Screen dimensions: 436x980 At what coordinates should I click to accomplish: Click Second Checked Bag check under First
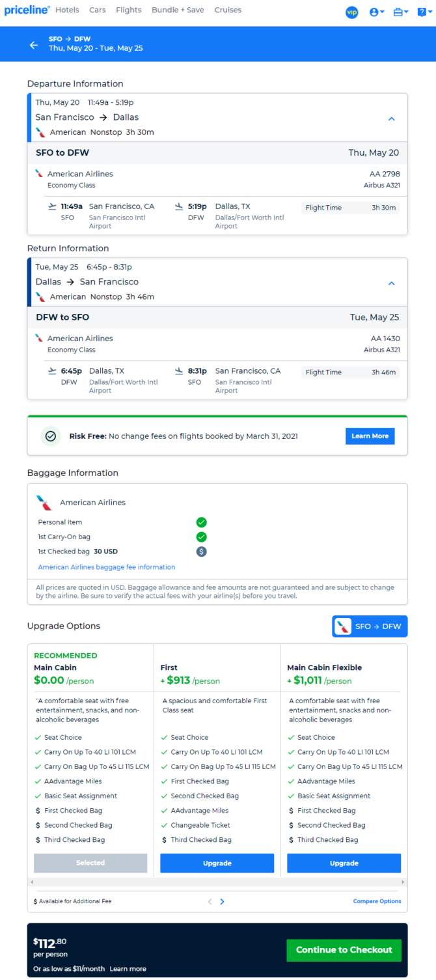click(x=165, y=796)
